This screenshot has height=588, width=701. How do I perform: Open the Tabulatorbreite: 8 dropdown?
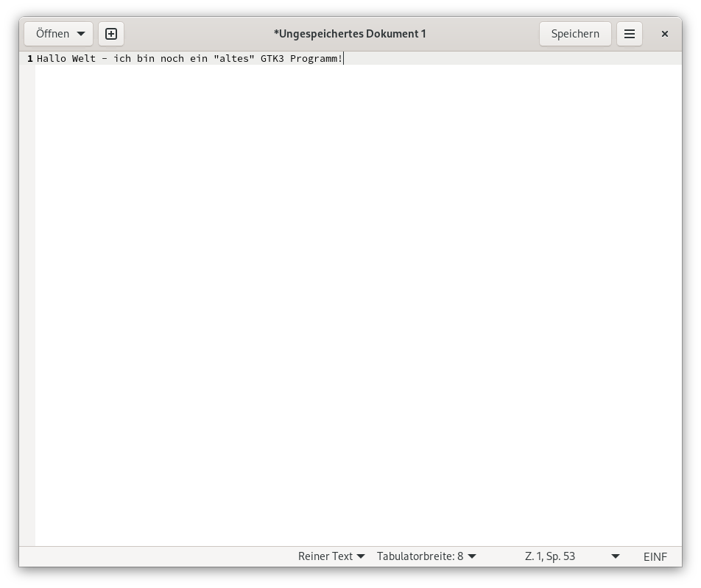click(x=426, y=556)
